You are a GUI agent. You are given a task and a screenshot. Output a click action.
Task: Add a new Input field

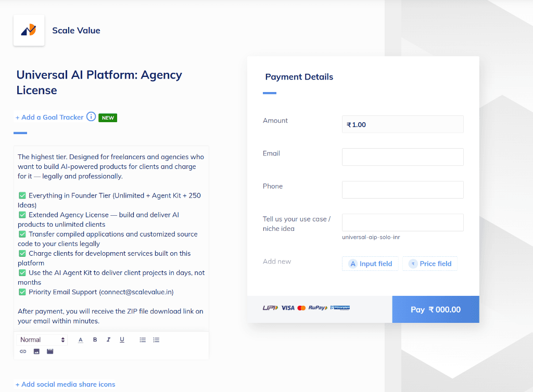point(370,264)
